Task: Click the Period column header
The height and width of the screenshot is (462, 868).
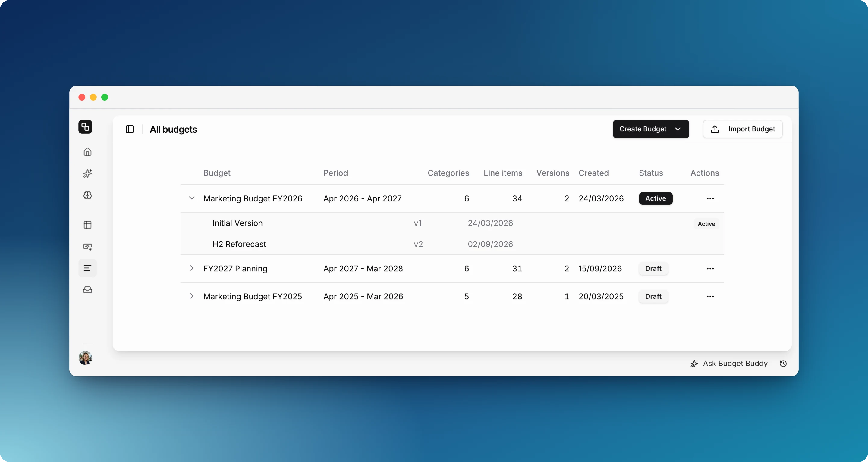Action: 335,173
